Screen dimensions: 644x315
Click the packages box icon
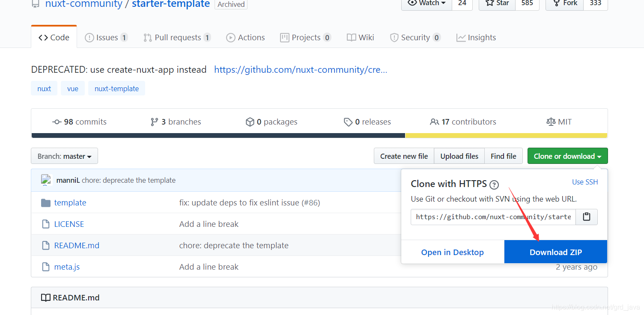coord(250,122)
